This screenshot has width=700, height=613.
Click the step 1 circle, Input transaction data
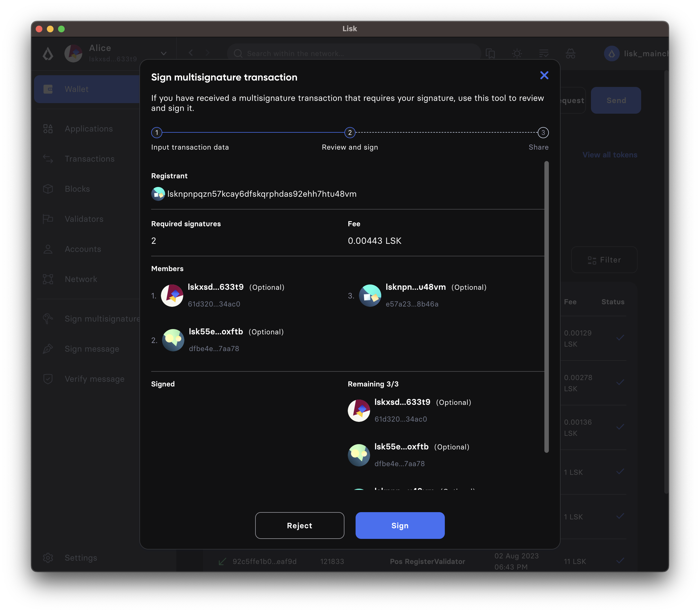pyautogui.click(x=157, y=132)
